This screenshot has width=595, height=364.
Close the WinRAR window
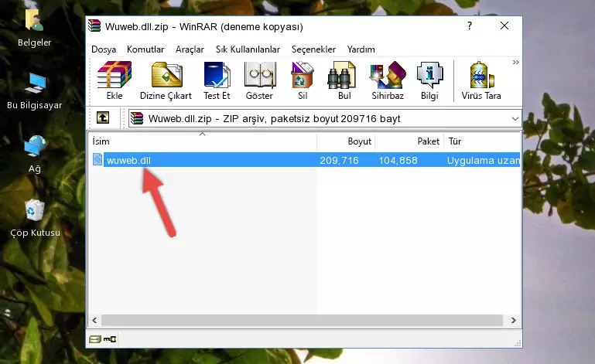504,26
